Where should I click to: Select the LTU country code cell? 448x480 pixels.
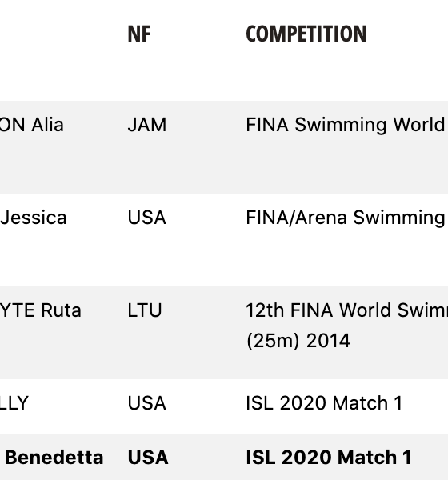145,310
